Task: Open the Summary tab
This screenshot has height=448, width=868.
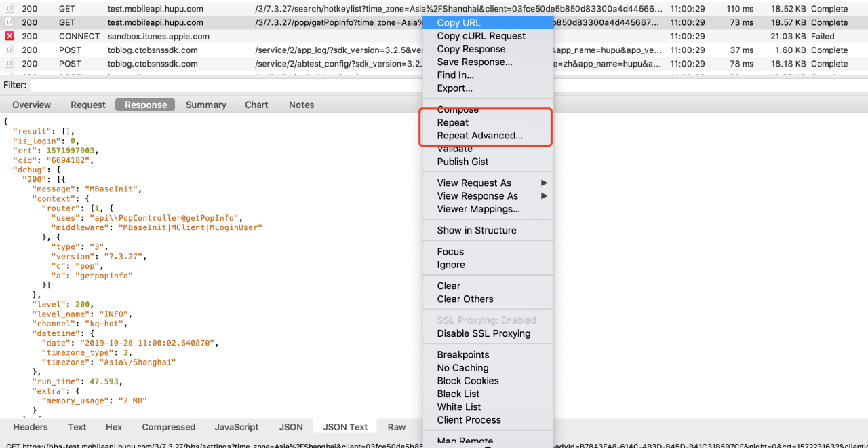Action: tap(205, 105)
